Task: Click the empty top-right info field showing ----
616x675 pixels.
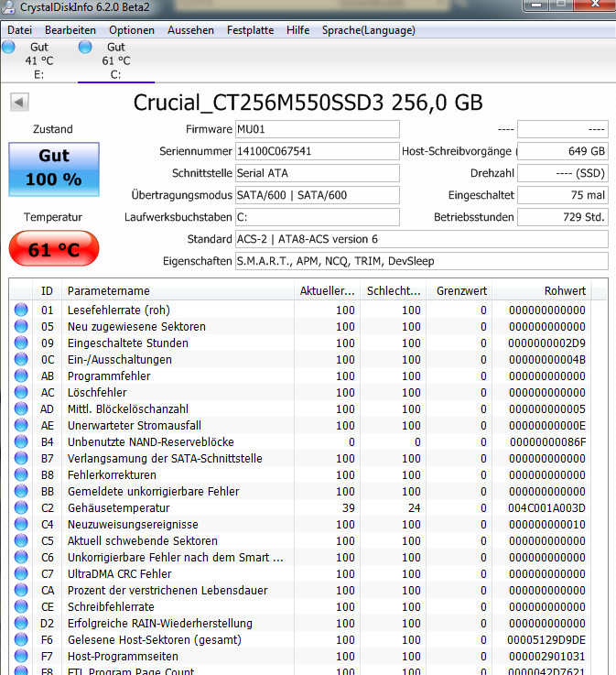Action: point(563,129)
